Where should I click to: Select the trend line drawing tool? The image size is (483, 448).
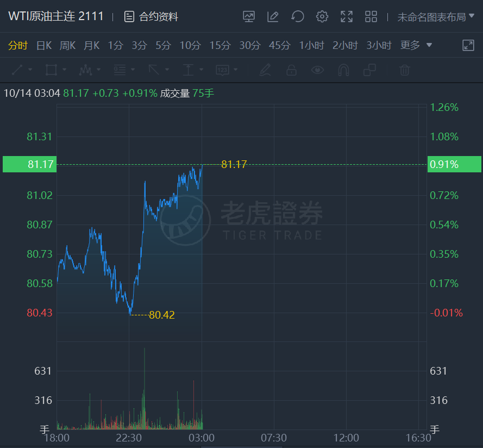pyautogui.click(x=17, y=70)
